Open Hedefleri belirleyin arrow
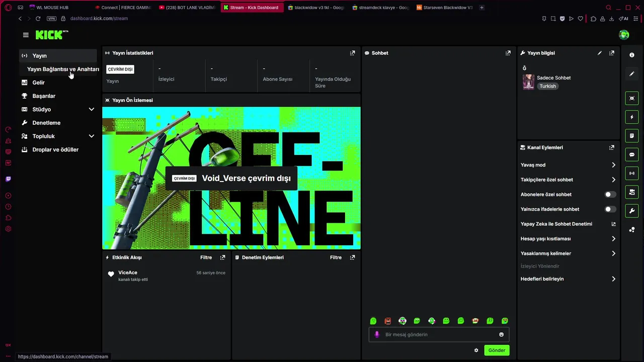This screenshot has height=362, width=644. pos(613,279)
